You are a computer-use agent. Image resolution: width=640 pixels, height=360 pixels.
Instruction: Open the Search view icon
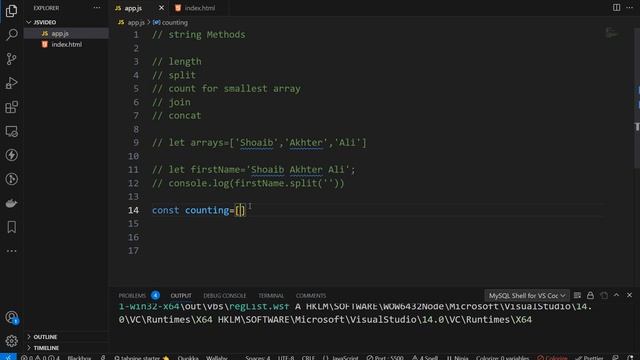11,35
